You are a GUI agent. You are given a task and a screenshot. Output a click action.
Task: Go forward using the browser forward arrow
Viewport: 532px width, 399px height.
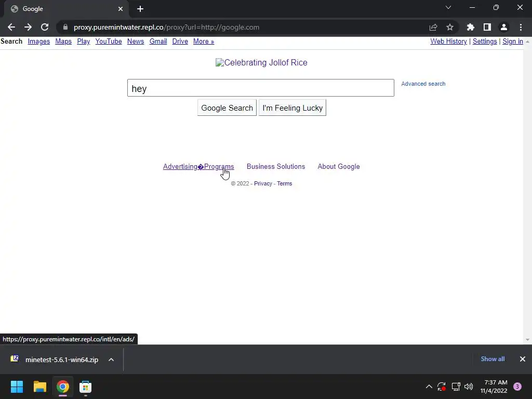point(28,27)
